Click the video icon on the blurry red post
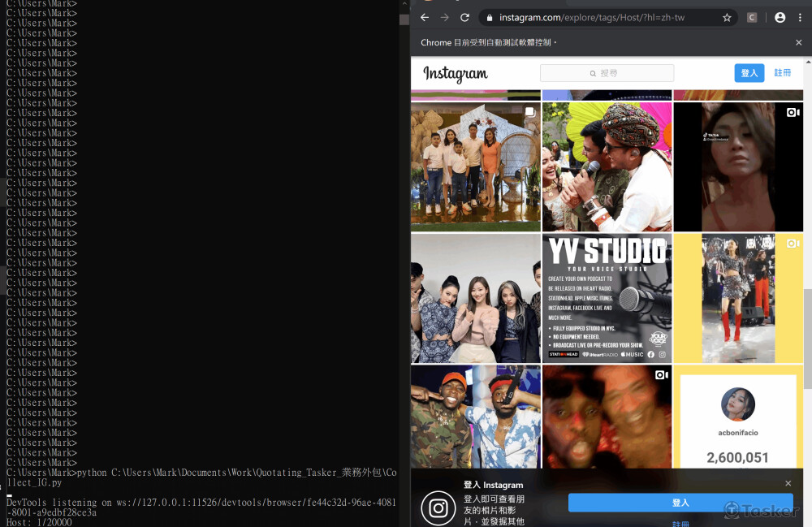This screenshot has height=527, width=812. coord(661,375)
